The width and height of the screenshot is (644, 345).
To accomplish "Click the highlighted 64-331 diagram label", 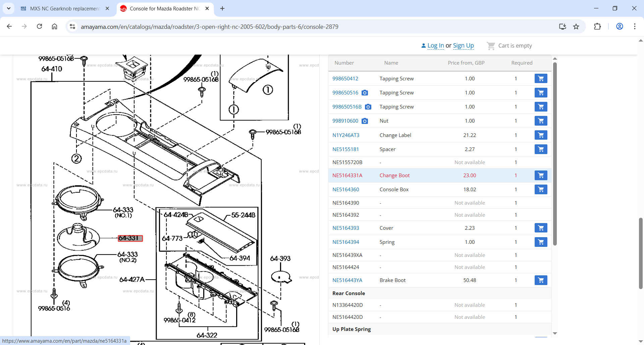I will 130,238.
